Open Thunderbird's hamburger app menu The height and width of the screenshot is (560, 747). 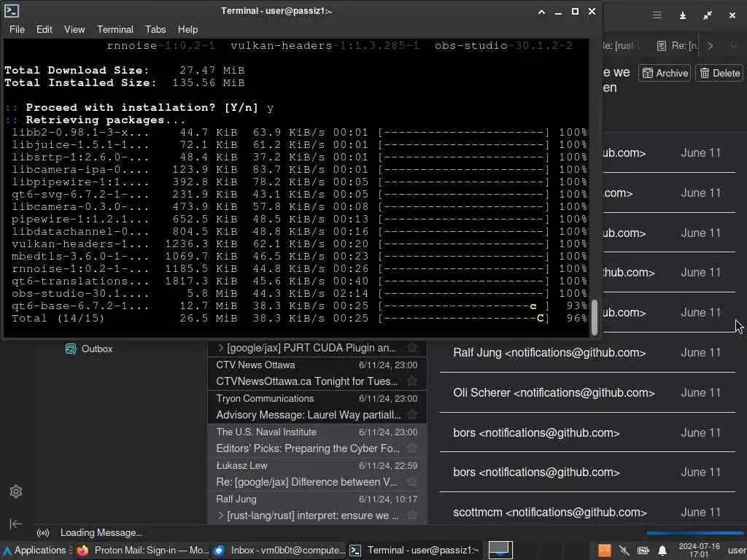[657, 16]
